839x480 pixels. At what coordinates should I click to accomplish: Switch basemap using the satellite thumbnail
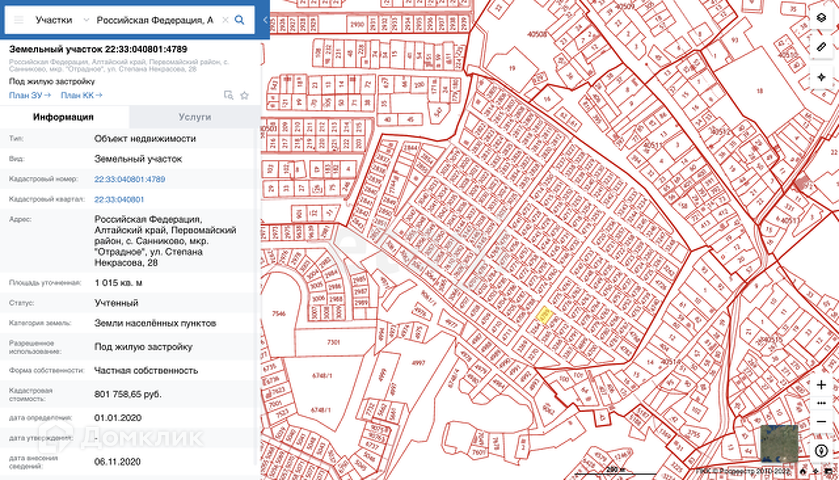pos(779,444)
